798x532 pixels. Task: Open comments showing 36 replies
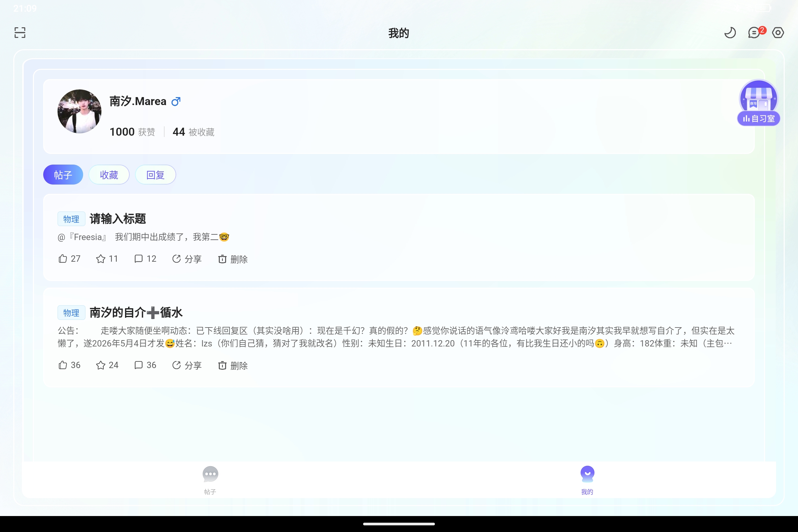(x=145, y=365)
